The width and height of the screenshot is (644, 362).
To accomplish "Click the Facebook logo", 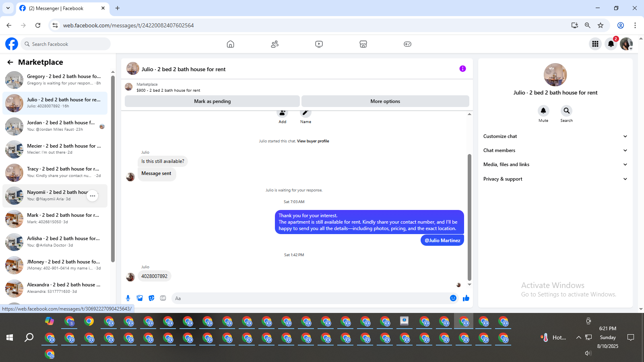I will [x=12, y=44].
